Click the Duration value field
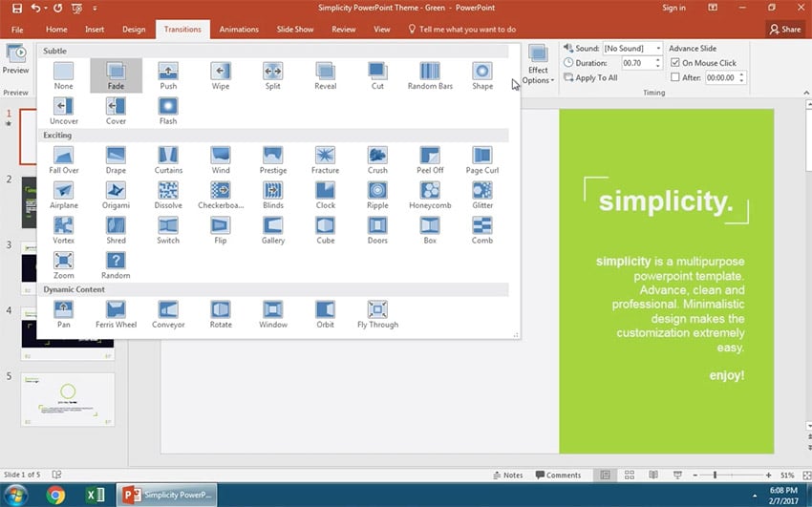 (x=637, y=63)
